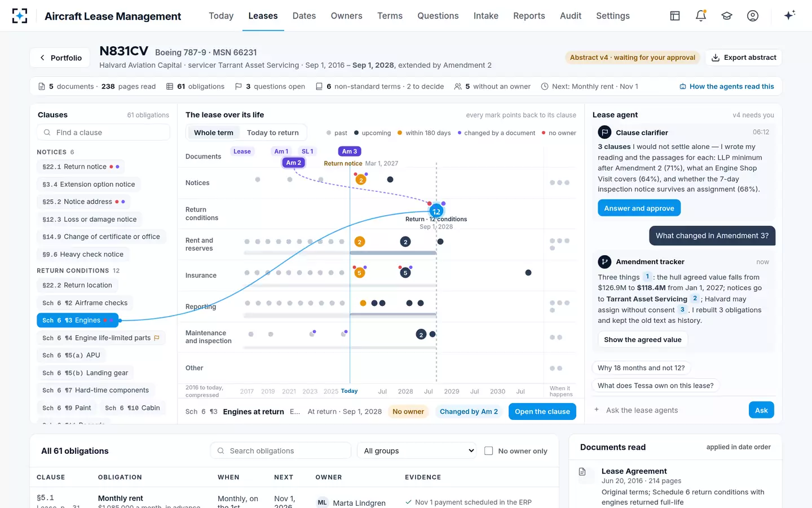812x508 pixels.
Task: Focus the Search obligations field
Action: 281,450
